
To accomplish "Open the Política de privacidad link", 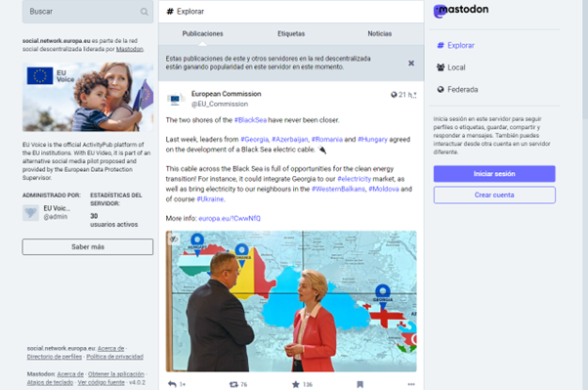I will (x=114, y=357).
